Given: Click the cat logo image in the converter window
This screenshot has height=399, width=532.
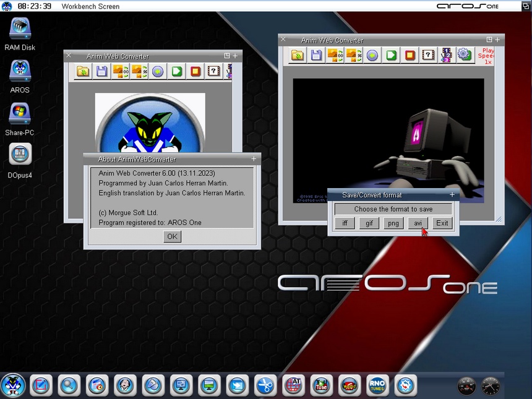Looking at the screenshot, I should (x=150, y=122).
